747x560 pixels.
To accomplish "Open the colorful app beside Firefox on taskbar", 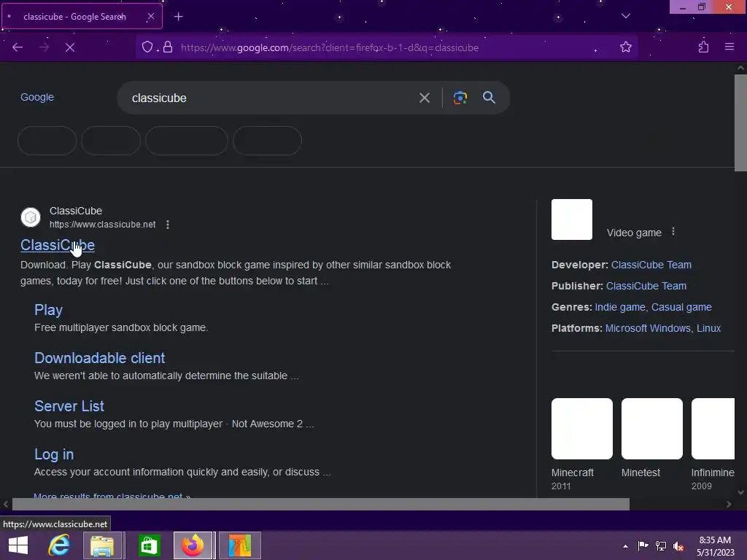I will point(239,545).
